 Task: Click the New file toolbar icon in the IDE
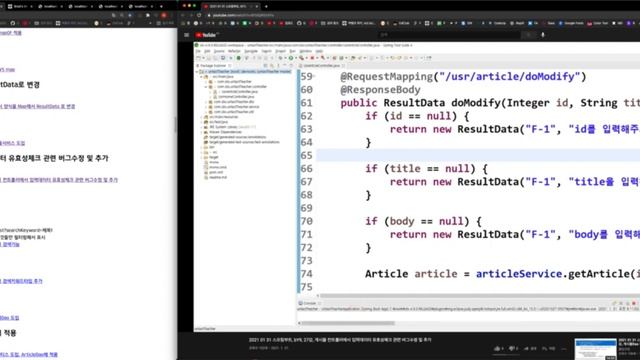pos(199,58)
